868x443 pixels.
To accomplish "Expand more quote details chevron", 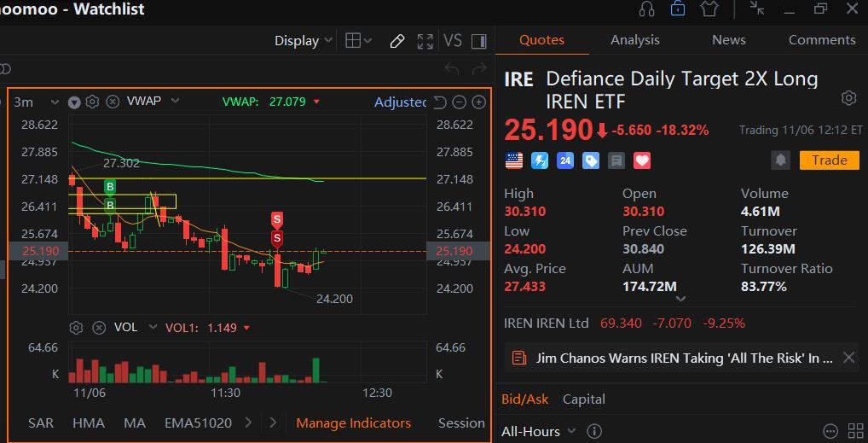I will (x=681, y=298).
